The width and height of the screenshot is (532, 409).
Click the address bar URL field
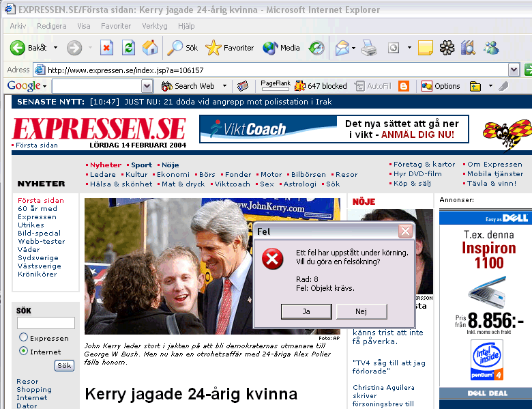(271, 70)
